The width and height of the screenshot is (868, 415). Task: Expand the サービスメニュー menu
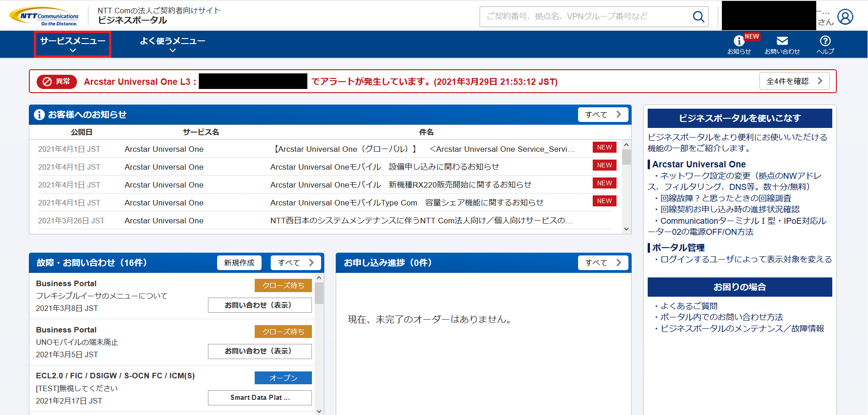[x=72, y=44]
